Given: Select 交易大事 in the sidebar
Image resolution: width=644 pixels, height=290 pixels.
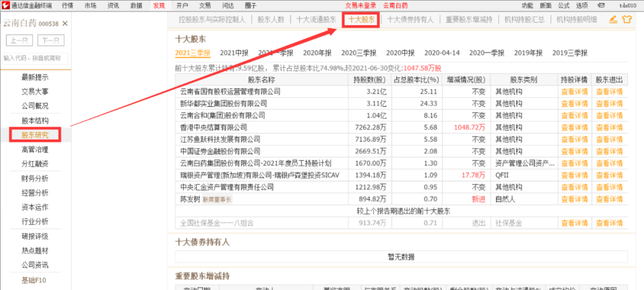Looking at the screenshot, I should pyautogui.click(x=35, y=92).
